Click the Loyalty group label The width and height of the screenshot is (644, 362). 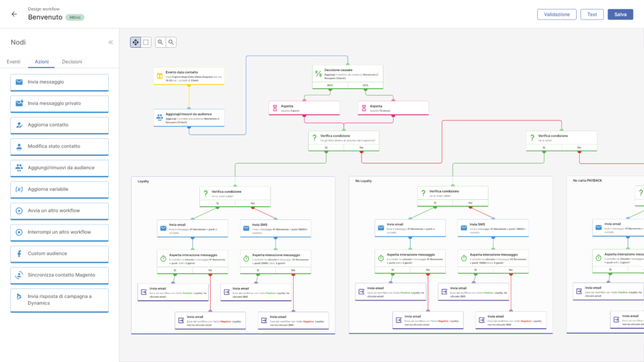click(143, 181)
